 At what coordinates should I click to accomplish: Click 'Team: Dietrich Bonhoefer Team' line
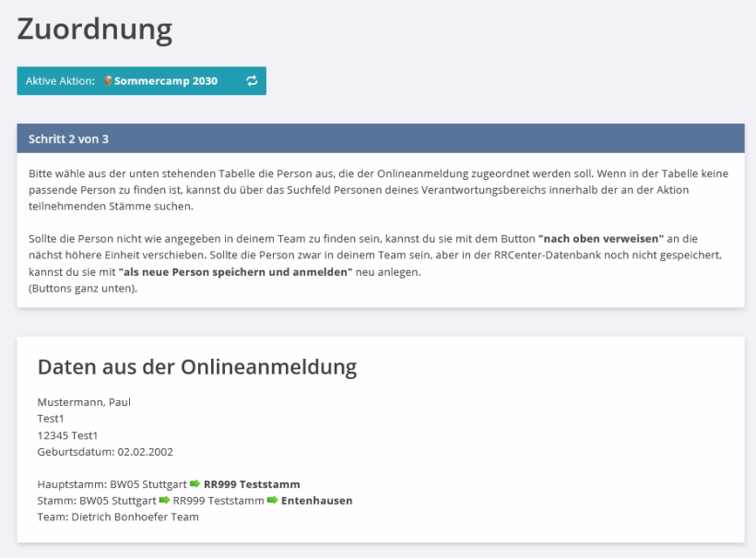(x=118, y=517)
